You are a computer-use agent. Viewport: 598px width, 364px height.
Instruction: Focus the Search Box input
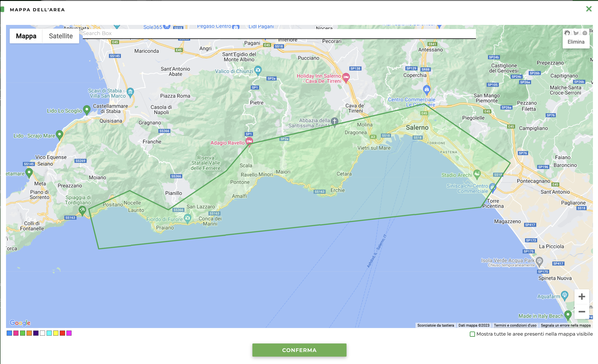click(x=279, y=33)
